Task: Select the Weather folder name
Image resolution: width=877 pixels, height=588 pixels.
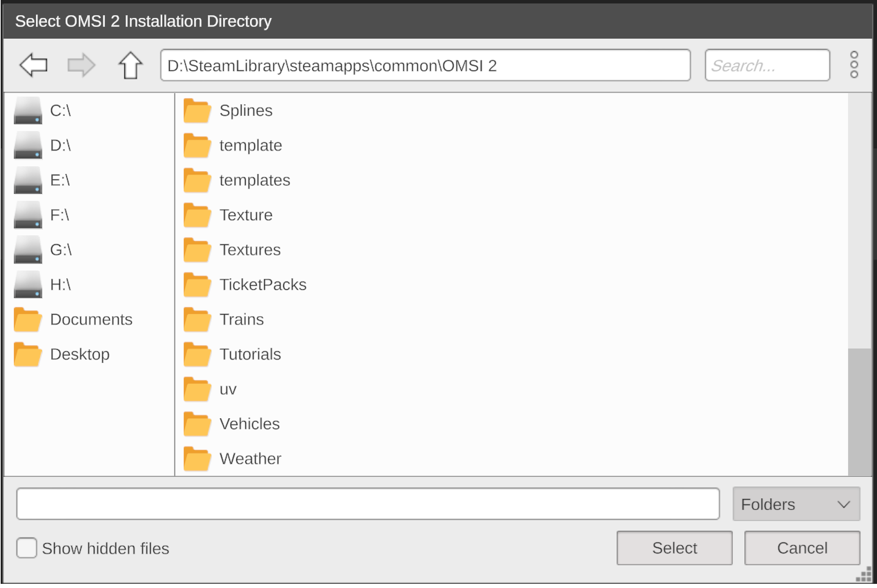Action: pyautogui.click(x=250, y=458)
